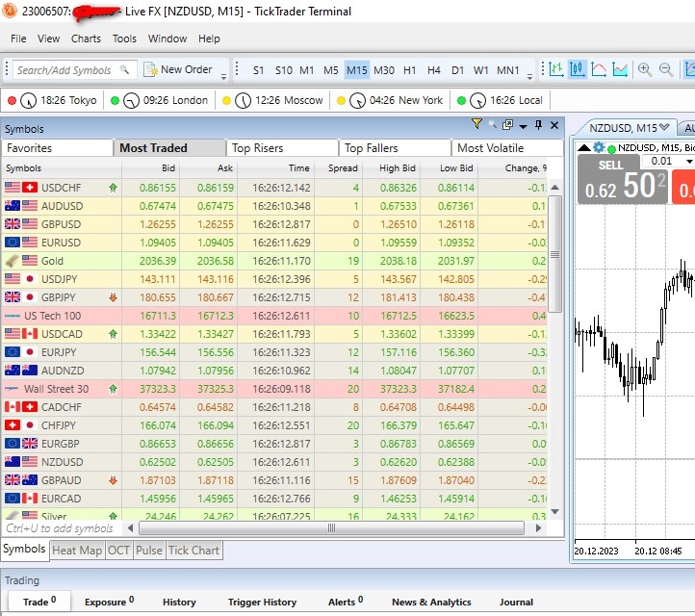
Task: Switch to Top Risers tab
Action: tap(282, 148)
